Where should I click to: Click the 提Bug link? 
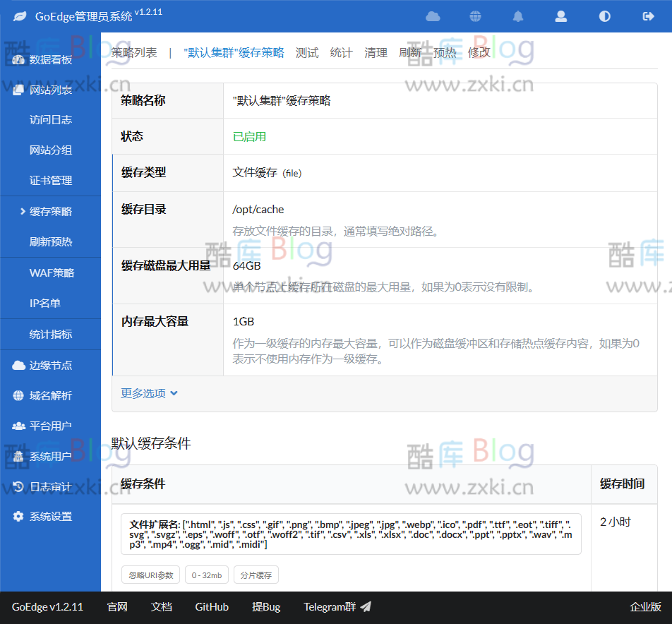point(266,606)
